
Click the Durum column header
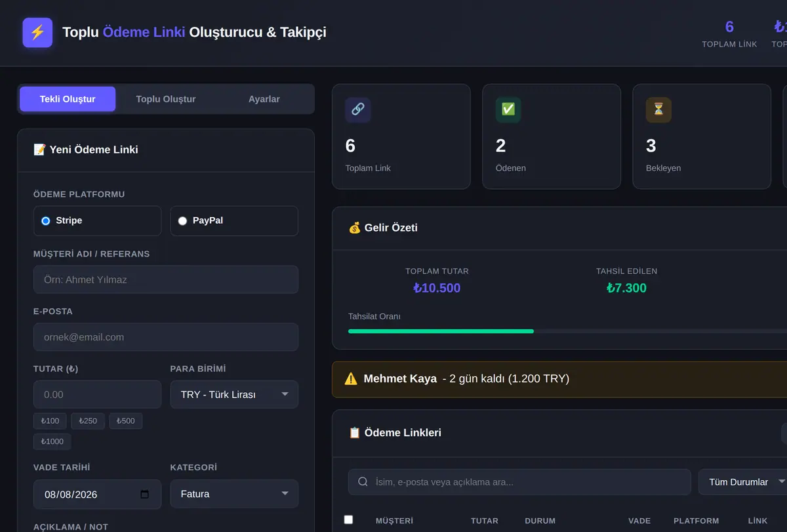coord(540,521)
